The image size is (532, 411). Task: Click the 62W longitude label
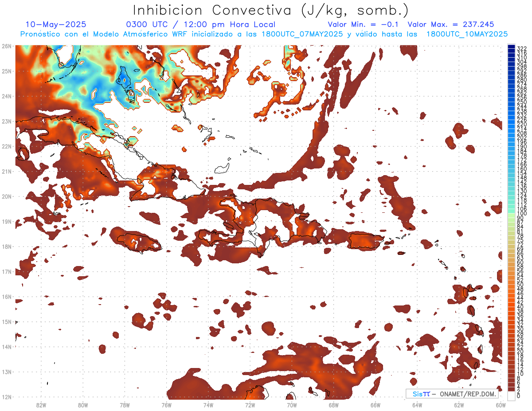pos(459,405)
